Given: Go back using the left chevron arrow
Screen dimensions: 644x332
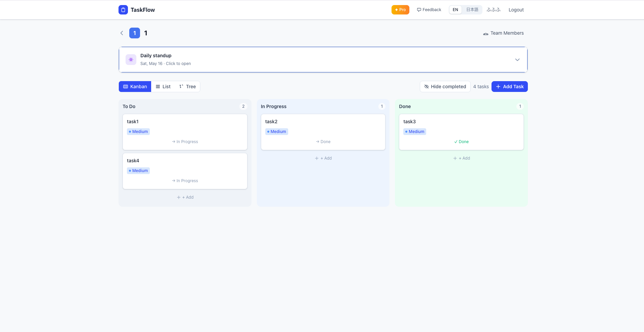Looking at the screenshot, I should click(122, 33).
